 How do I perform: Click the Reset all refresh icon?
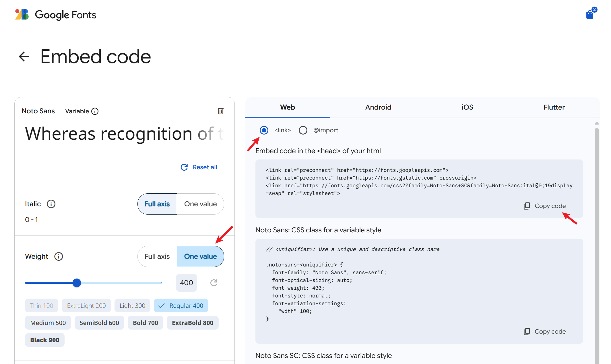[184, 167]
